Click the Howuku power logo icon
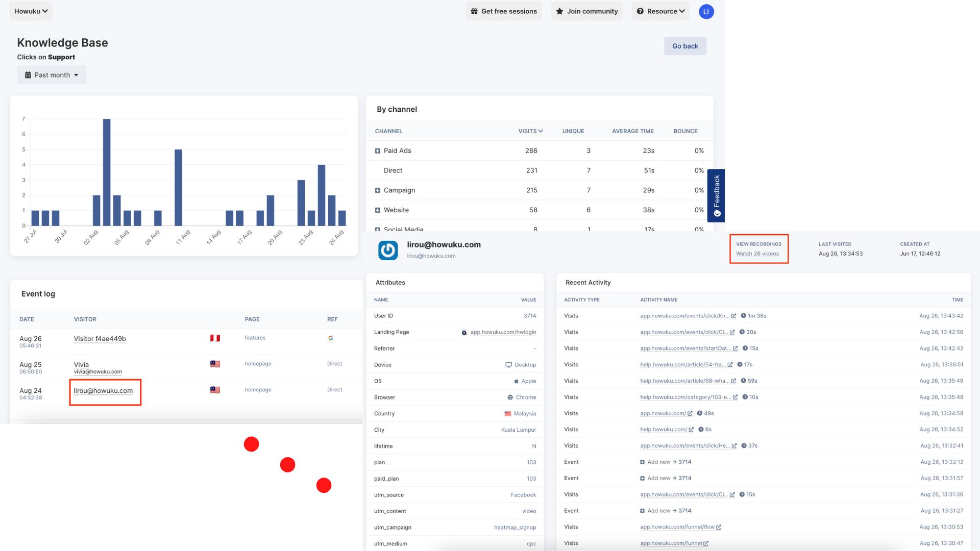 (388, 250)
